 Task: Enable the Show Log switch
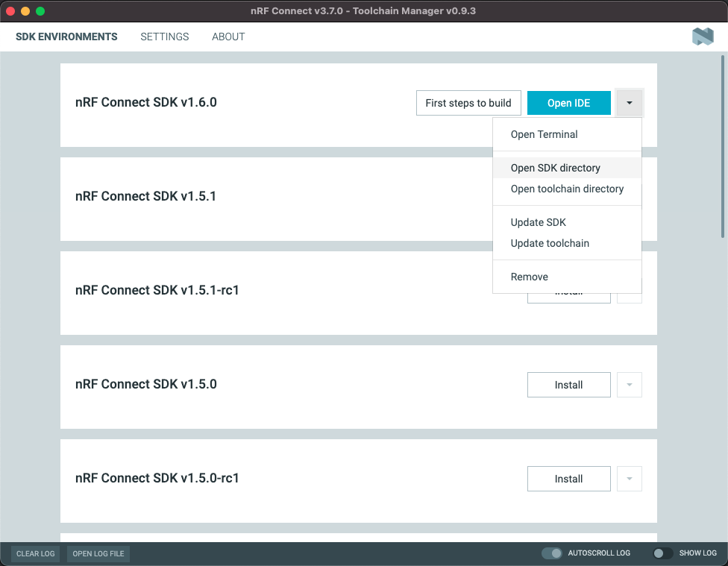(x=662, y=553)
